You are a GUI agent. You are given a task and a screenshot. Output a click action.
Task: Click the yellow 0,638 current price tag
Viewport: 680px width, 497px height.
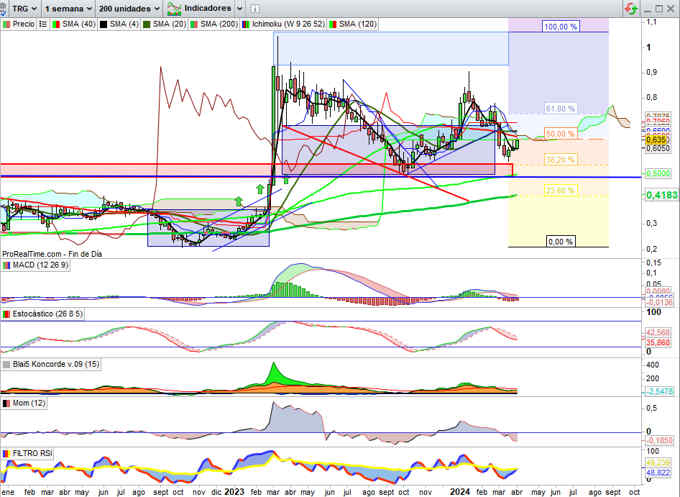tap(656, 140)
